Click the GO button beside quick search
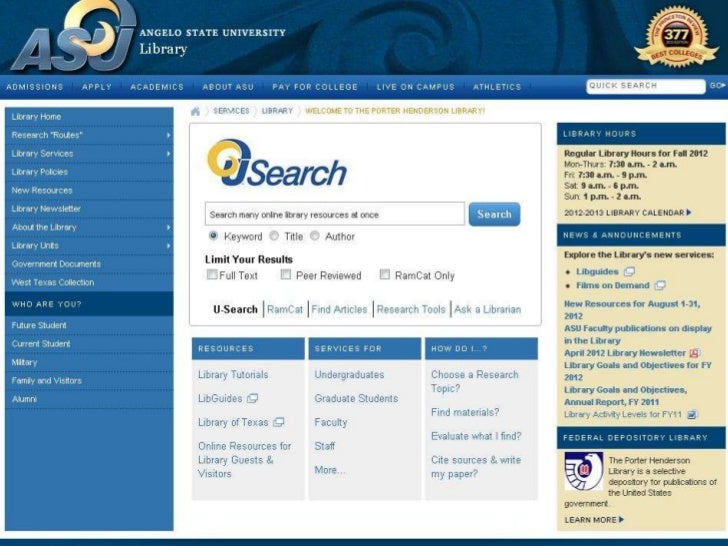 tap(717, 85)
